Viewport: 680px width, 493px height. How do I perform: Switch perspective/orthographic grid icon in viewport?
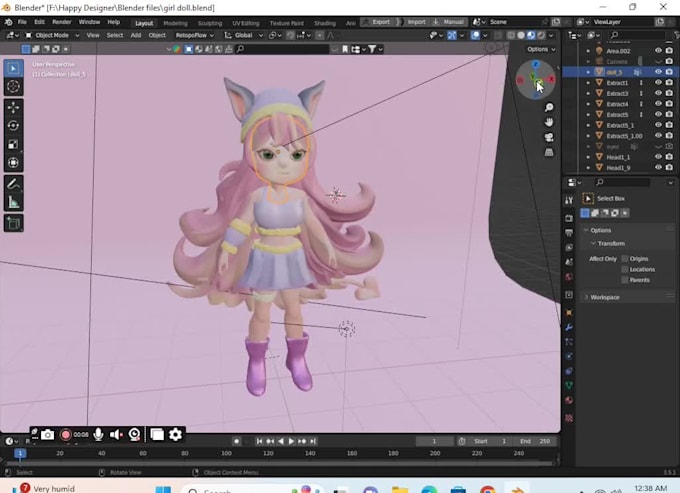pyautogui.click(x=549, y=152)
